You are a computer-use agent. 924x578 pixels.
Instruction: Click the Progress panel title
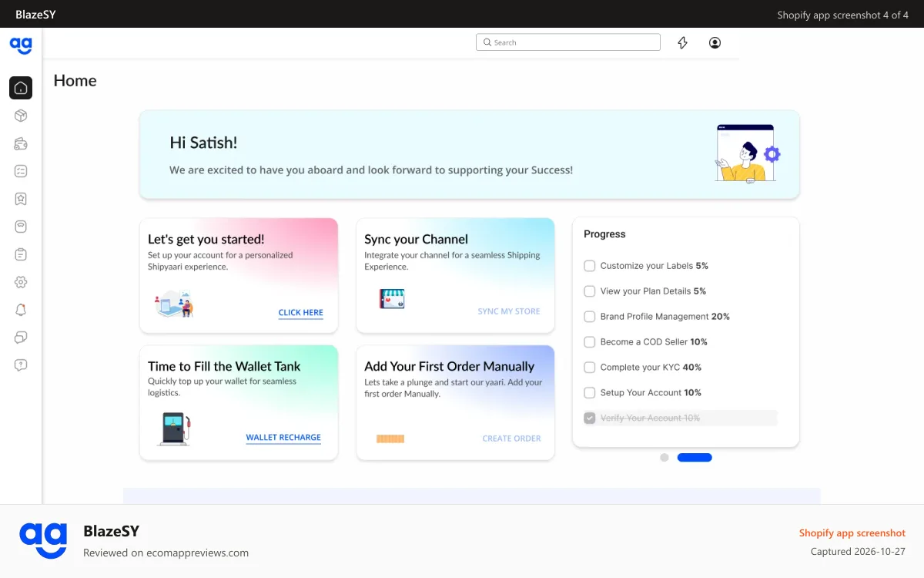point(604,234)
